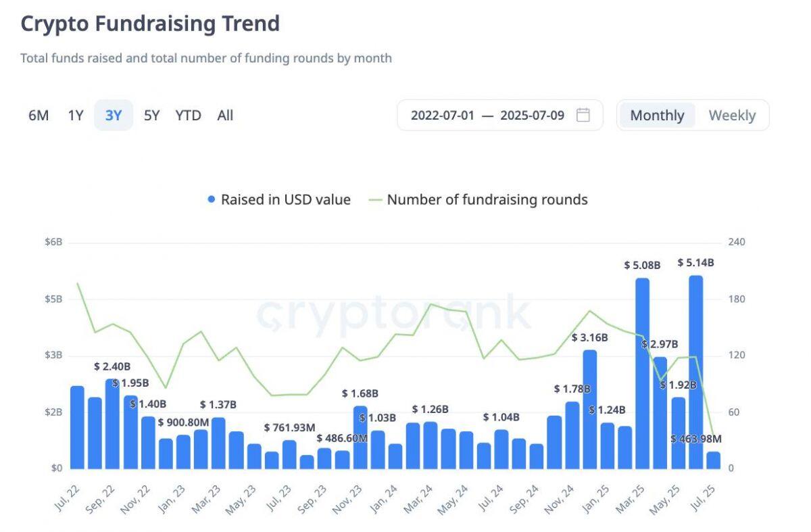Screen dimensions: 811x532
Task: Select the Monthly view option
Action: [x=657, y=116]
